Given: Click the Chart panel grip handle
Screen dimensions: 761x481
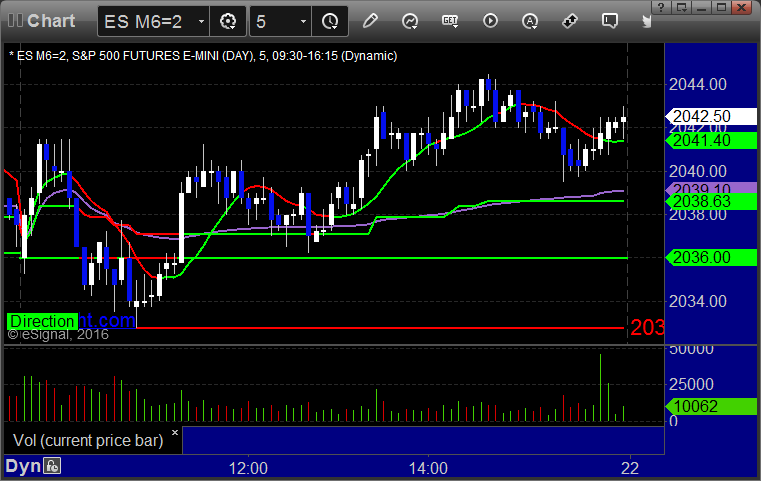Looking at the screenshot, I should pos(15,20).
